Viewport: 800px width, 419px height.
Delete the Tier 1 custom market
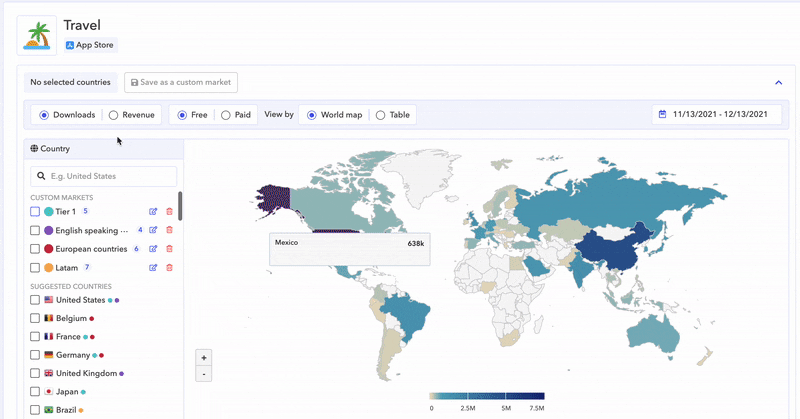point(169,212)
